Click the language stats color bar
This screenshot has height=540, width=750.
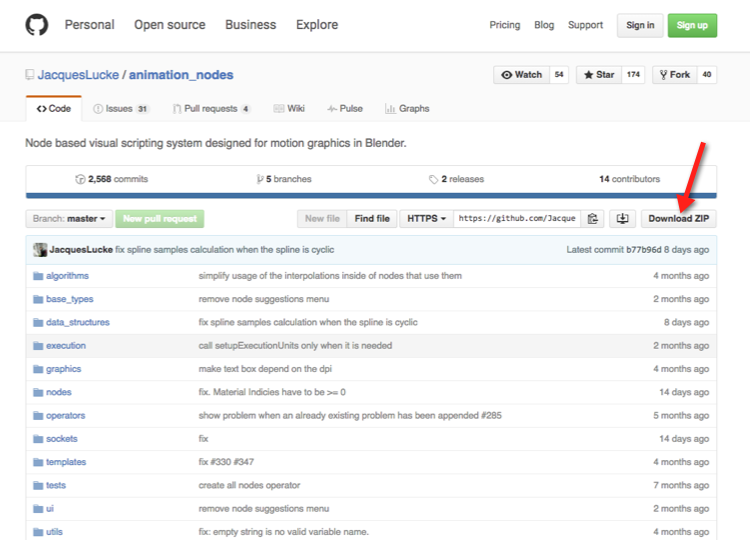click(x=371, y=196)
